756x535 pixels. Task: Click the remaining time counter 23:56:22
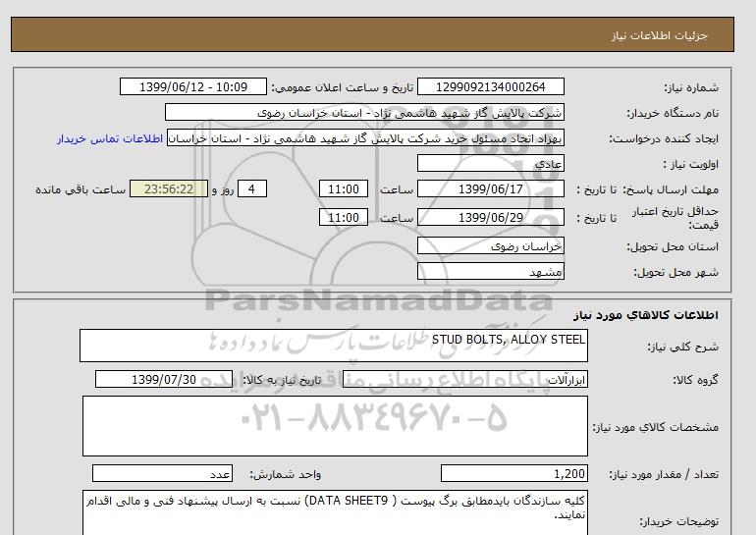[169, 188]
